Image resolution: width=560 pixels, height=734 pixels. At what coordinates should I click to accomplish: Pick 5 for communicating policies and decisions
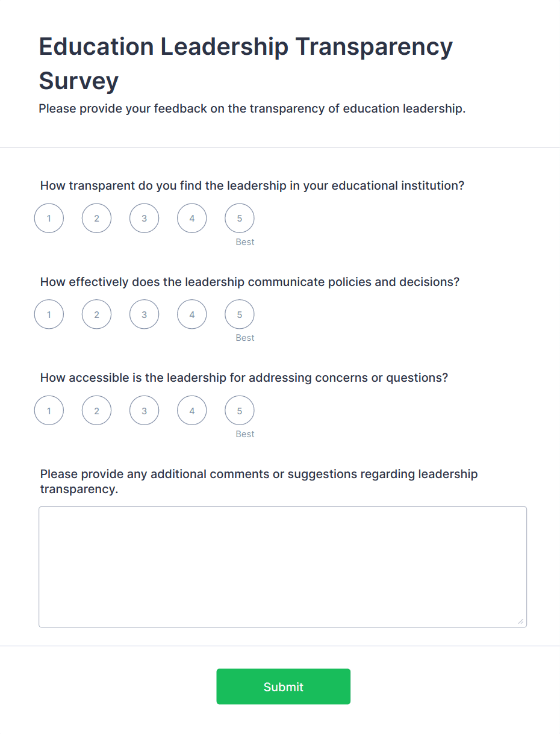[239, 314]
